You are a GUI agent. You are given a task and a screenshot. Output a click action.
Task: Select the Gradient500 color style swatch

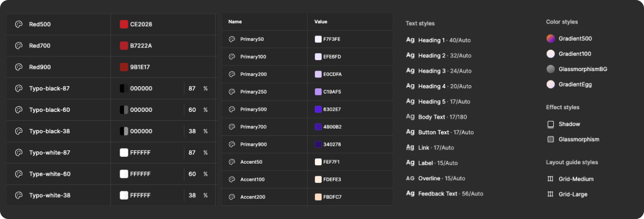pyautogui.click(x=551, y=39)
